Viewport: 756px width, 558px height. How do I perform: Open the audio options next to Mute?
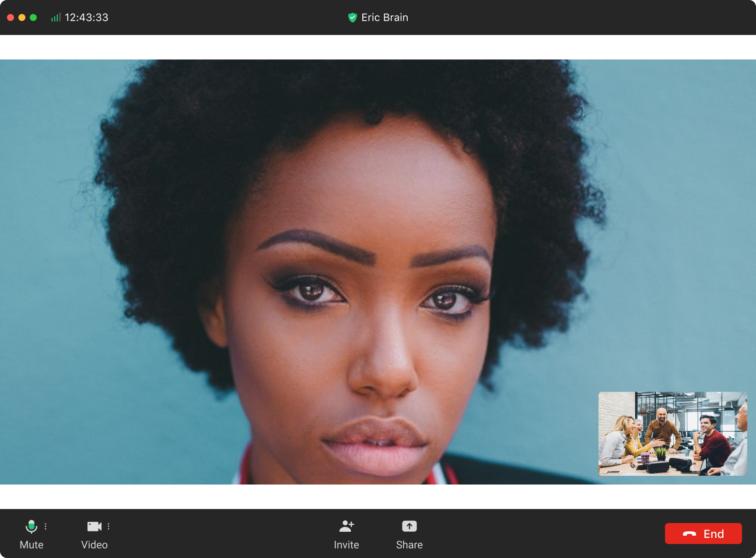coord(45,527)
